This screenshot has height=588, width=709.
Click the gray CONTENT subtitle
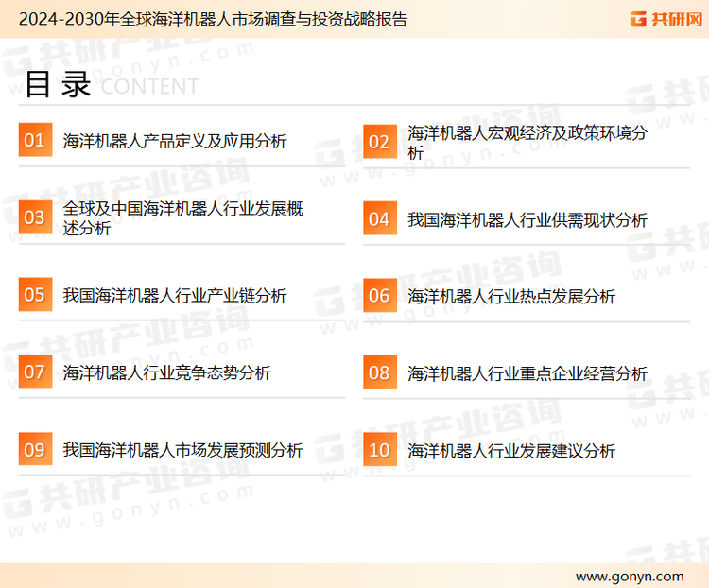(149, 86)
